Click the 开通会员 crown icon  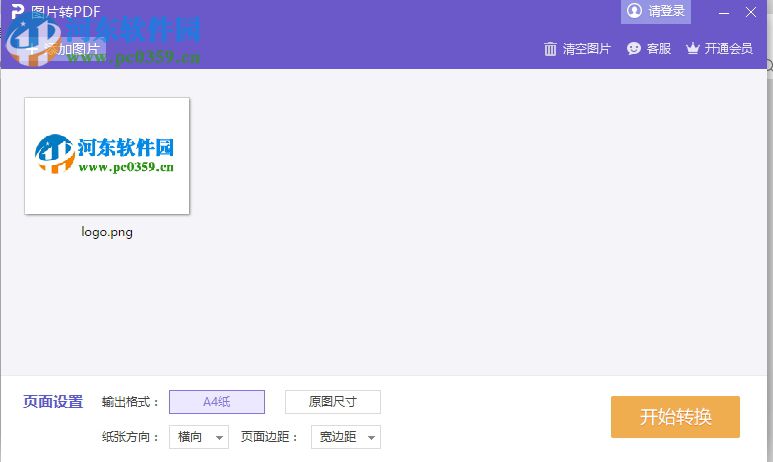693,48
